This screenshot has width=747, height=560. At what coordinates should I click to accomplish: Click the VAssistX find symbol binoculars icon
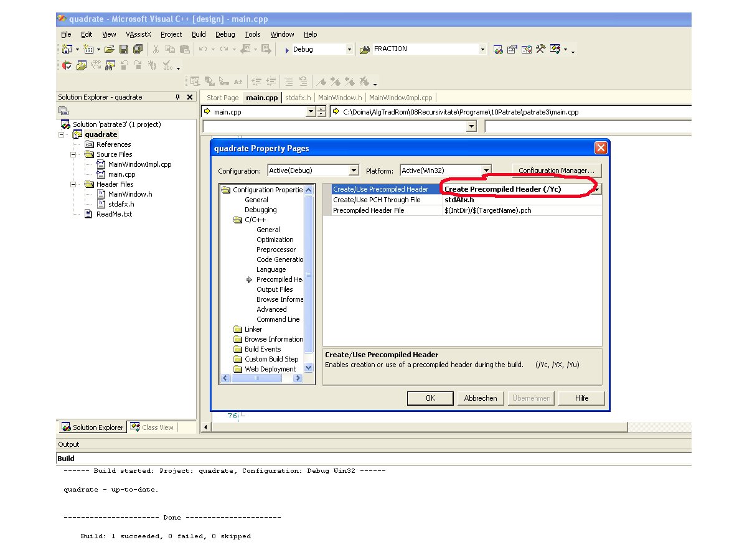(x=110, y=65)
